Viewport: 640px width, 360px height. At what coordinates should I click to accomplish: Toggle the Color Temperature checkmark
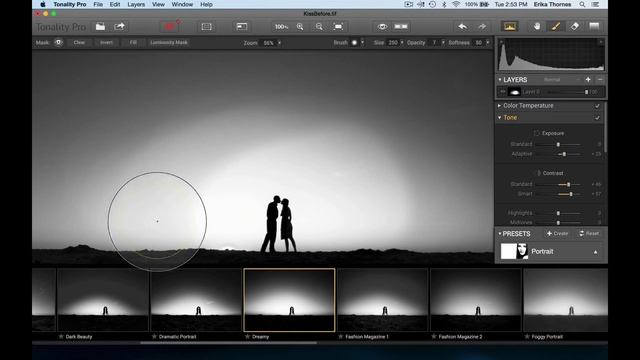[x=597, y=106]
